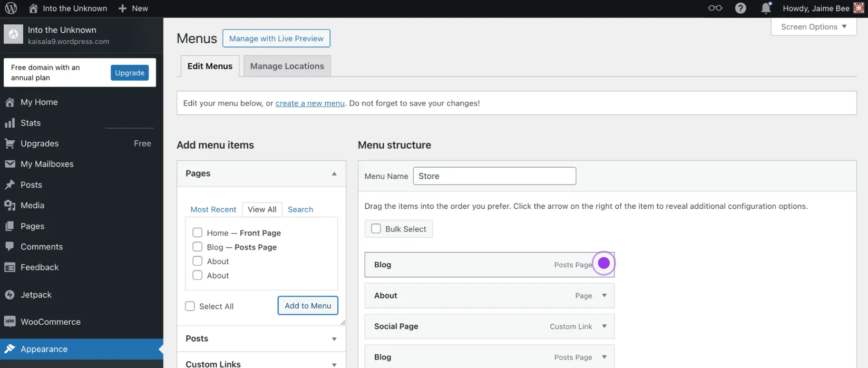Enable the Bulk Select checkbox
The height and width of the screenshot is (368, 868).
pyautogui.click(x=376, y=229)
